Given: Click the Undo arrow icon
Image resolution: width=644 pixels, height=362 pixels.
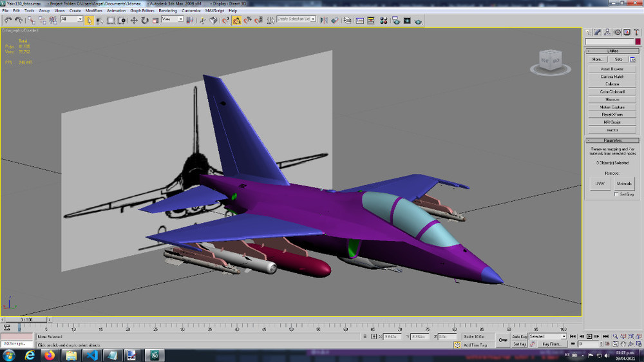Looking at the screenshot, I should (x=8, y=20).
